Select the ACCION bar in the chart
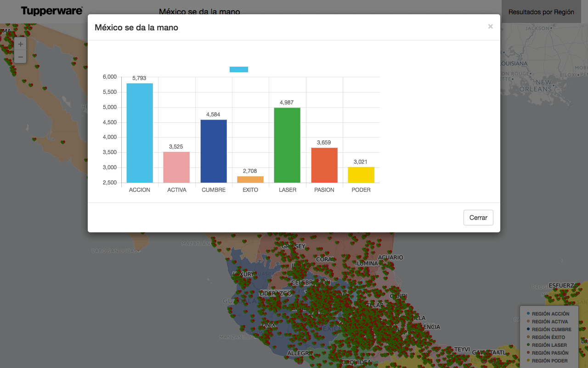 140,133
